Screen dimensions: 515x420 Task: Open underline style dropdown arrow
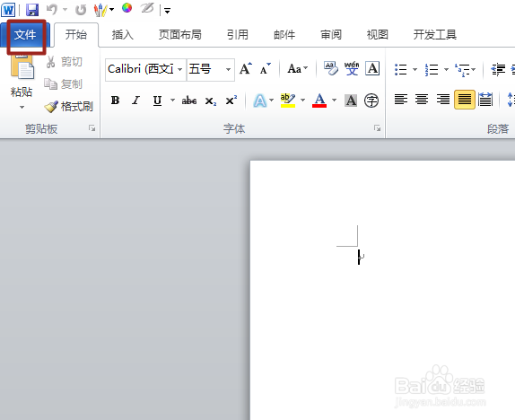[x=172, y=100]
